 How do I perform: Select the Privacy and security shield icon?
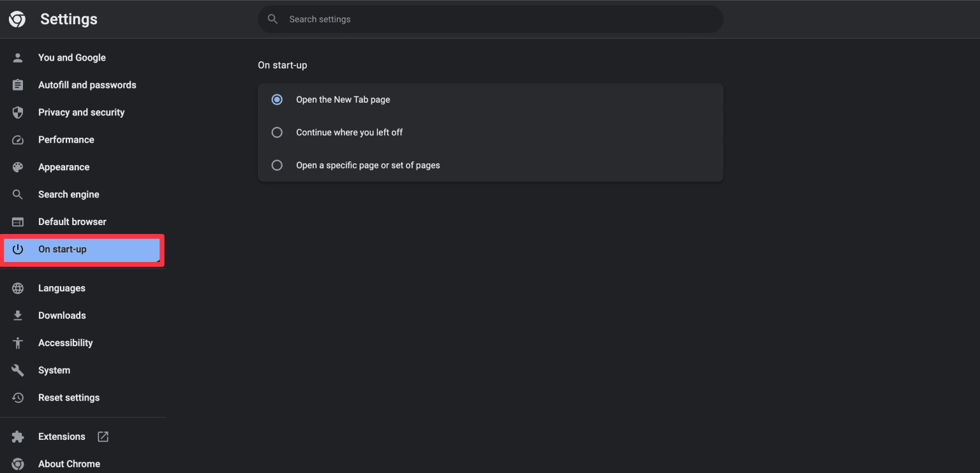(x=17, y=112)
